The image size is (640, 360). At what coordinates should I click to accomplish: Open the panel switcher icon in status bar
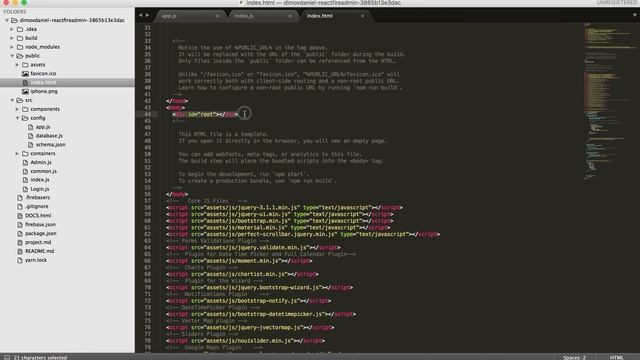pyautogui.click(x=7, y=357)
